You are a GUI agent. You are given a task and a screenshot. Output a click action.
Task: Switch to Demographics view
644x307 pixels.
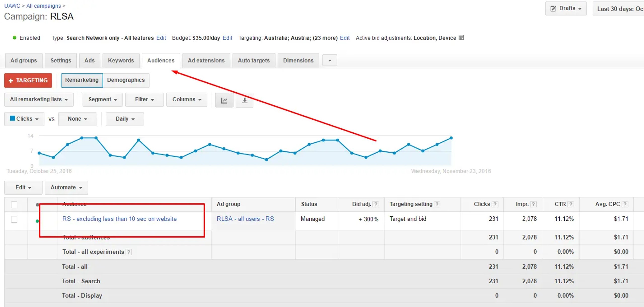point(126,80)
